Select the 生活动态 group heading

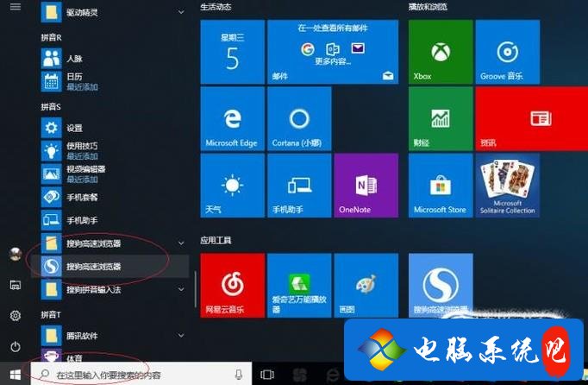pyautogui.click(x=216, y=7)
